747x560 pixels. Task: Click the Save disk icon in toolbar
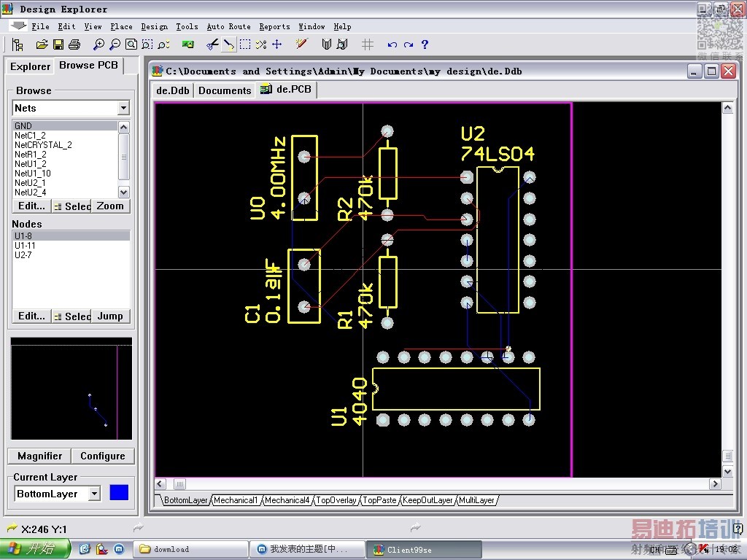click(x=58, y=44)
